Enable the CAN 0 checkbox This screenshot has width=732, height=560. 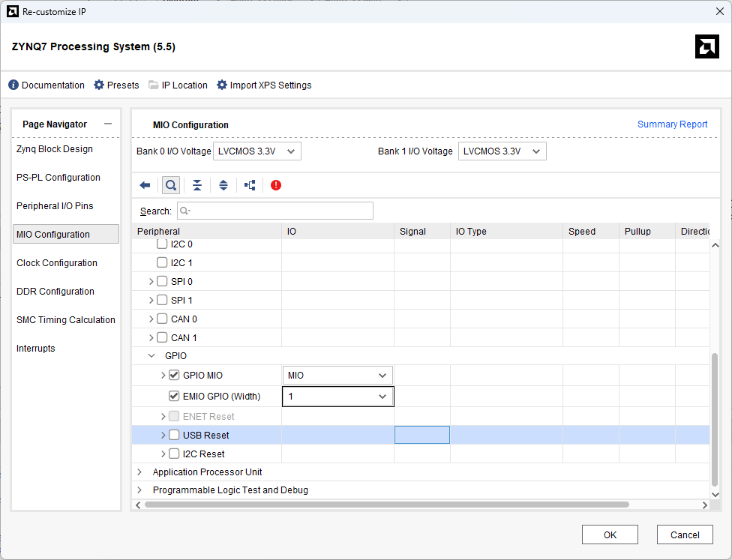click(x=162, y=319)
